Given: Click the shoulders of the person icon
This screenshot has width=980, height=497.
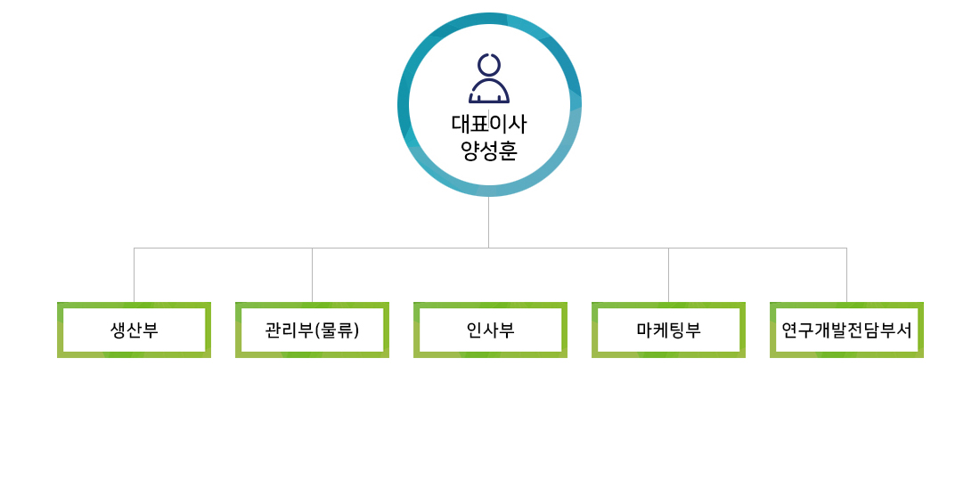Looking at the screenshot, I should click(x=489, y=93).
